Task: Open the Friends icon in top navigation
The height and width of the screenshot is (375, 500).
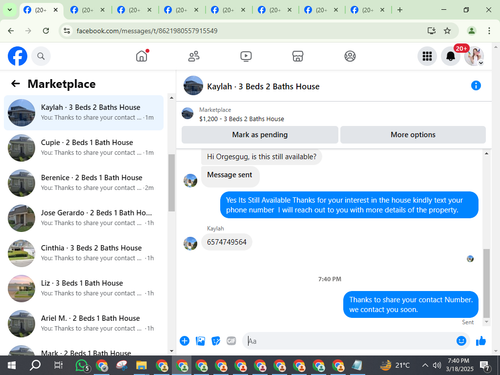Action: coord(194,56)
